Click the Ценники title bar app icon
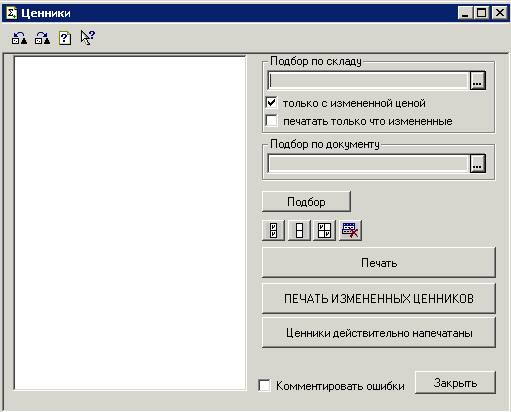This screenshot has width=511, height=412. 11,13
